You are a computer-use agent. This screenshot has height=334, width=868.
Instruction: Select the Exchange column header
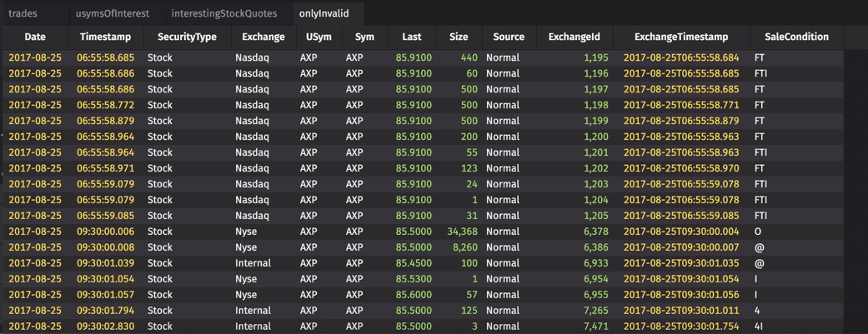click(x=263, y=37)
